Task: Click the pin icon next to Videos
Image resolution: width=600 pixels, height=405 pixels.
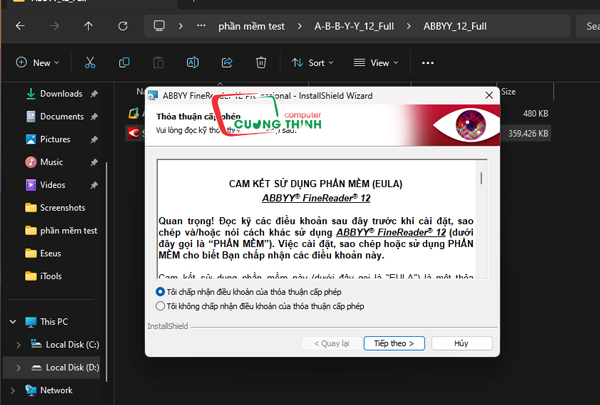Action: 94,185
